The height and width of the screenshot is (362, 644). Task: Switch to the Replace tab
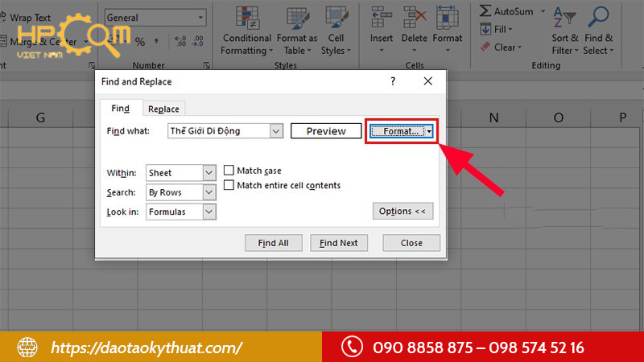pos(163,109)
